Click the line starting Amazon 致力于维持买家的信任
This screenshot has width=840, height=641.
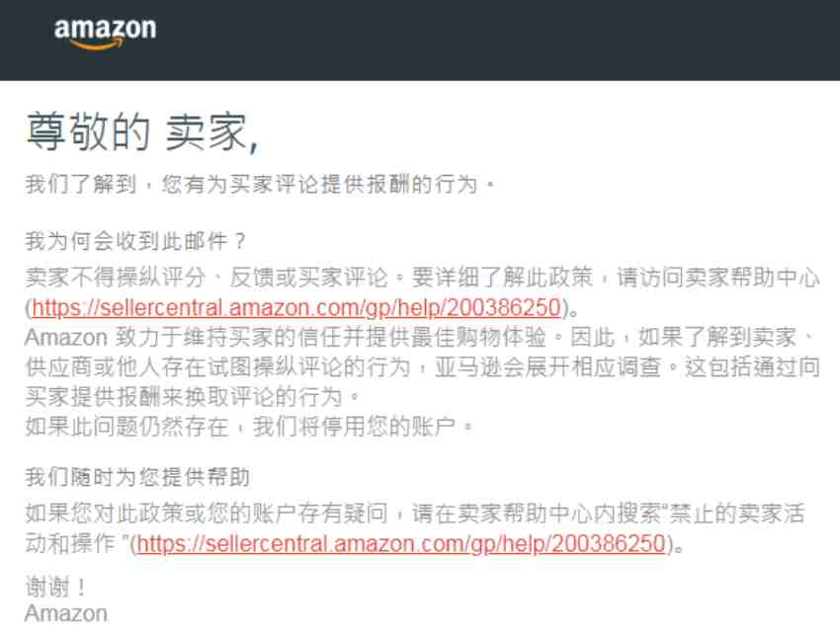click(x=419, y=338)
